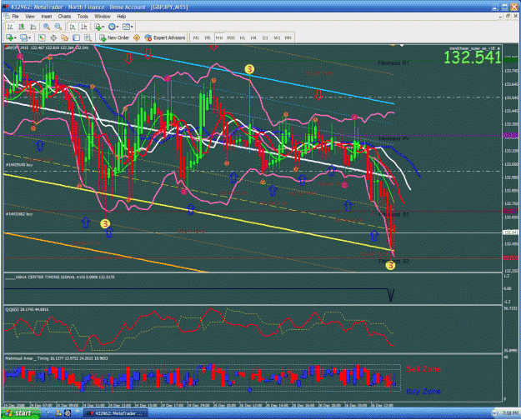Zoom in on the chart with magnifier plus icon
The image size is (521, 420).
(x=47, y=27)
